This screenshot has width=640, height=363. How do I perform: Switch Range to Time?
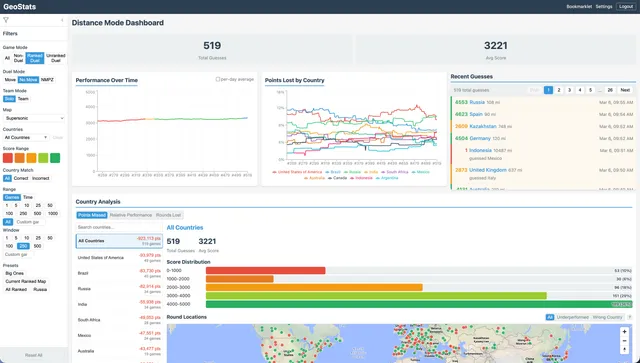pos(28,197)
